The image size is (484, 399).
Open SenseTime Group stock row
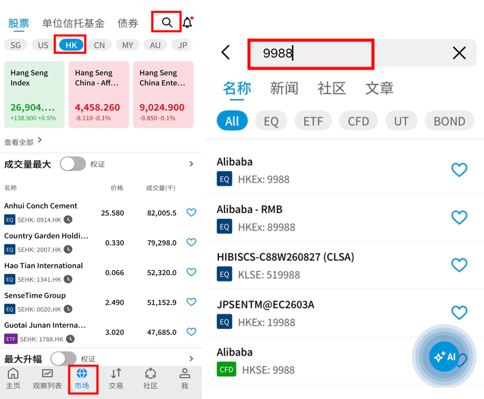tap(100, 302)
